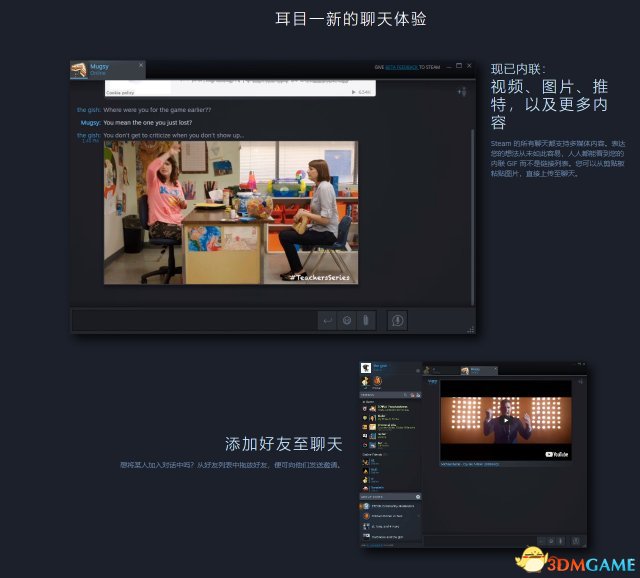Click the large chat window's vertical scrollbar
The image size is (640, 578).
pyautogui.click(x=473, y=216)
